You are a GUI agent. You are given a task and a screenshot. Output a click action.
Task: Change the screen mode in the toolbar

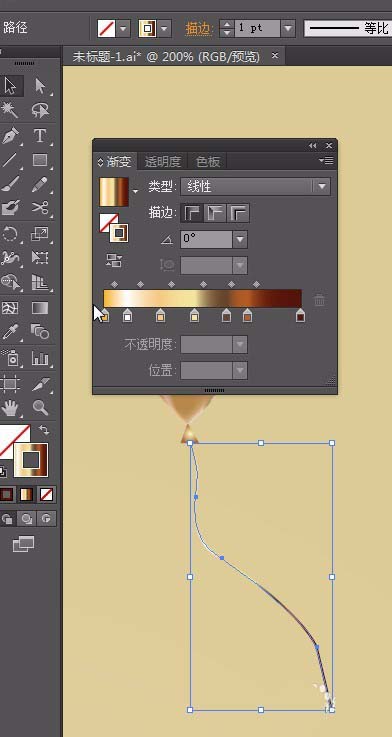(24, 544)
